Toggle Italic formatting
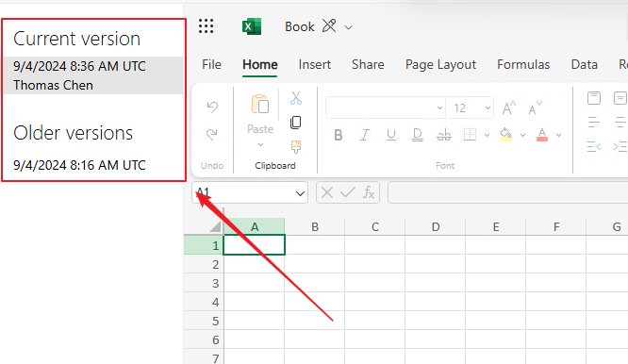The height and width of the screenshot is (364, 628). 365,136
